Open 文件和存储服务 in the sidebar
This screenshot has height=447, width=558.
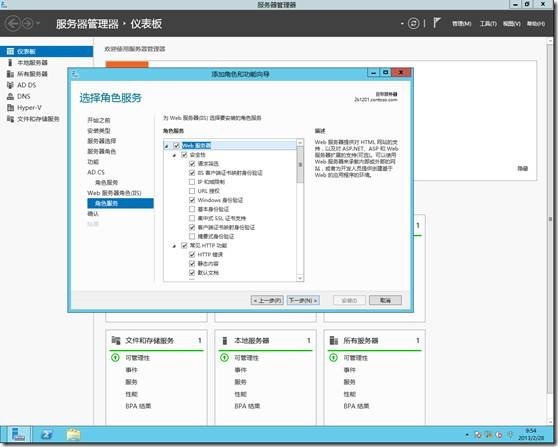[38, 119]
